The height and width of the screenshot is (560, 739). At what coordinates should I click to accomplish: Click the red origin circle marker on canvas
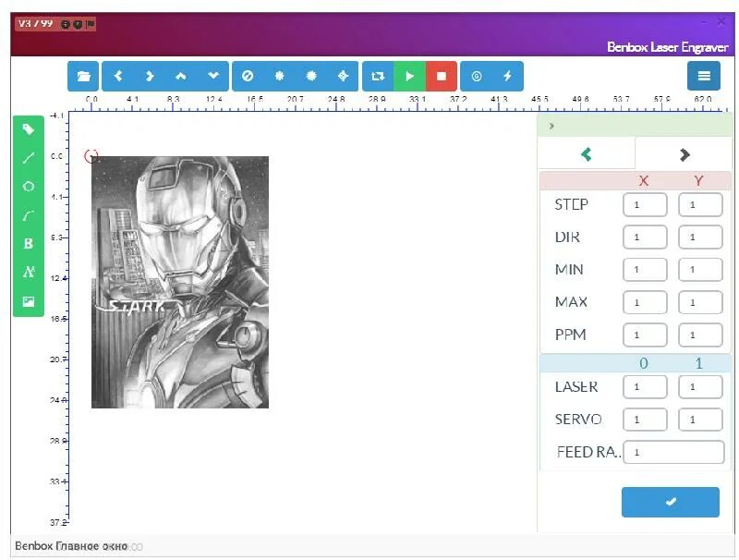(x=91, y=156)
